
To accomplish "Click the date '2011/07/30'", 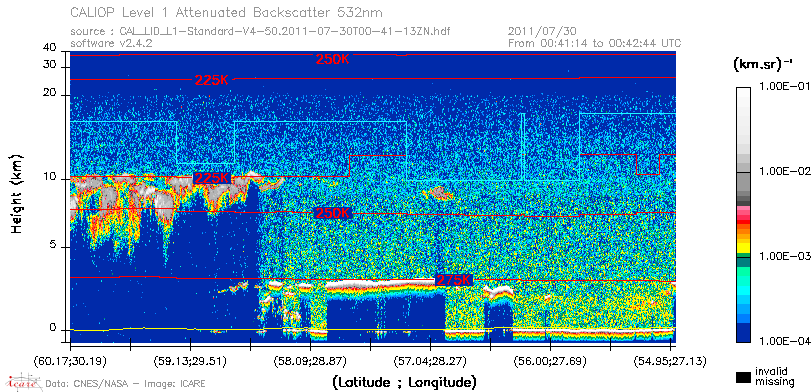I will pyautogui.click(x=542, y=32).
